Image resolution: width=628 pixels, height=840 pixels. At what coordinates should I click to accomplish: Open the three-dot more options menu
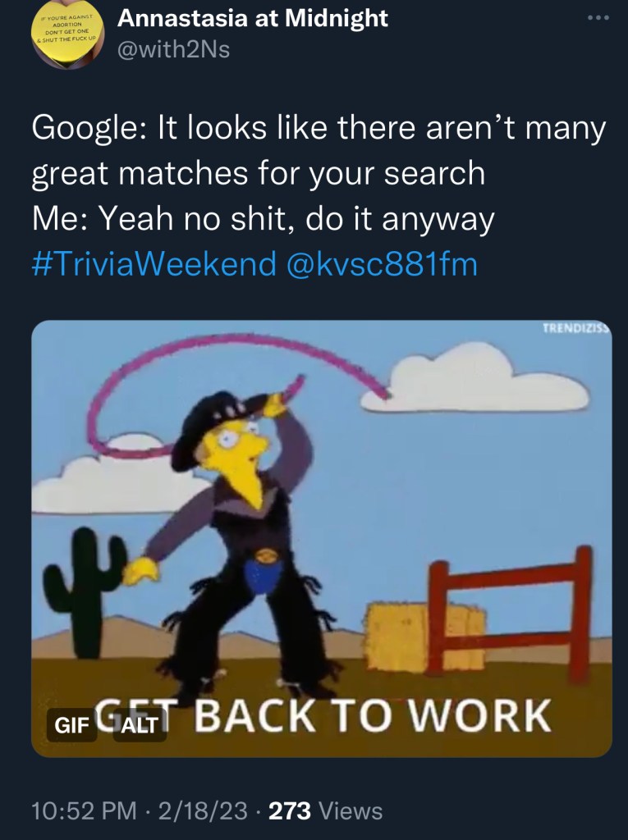[x=598, y=18]
